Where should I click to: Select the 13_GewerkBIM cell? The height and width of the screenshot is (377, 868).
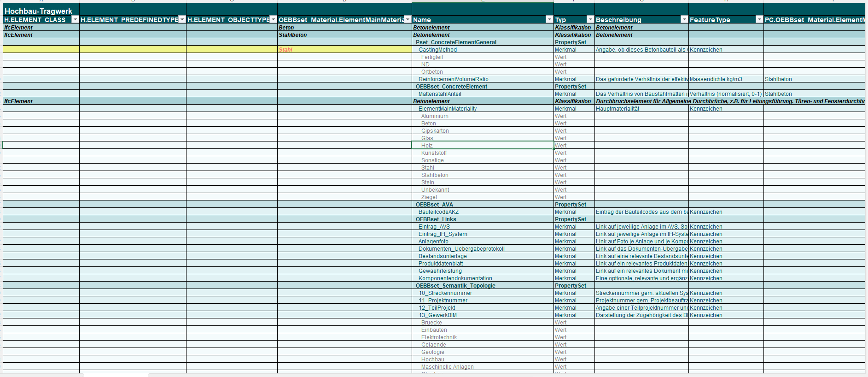click(x=483, y=315)
